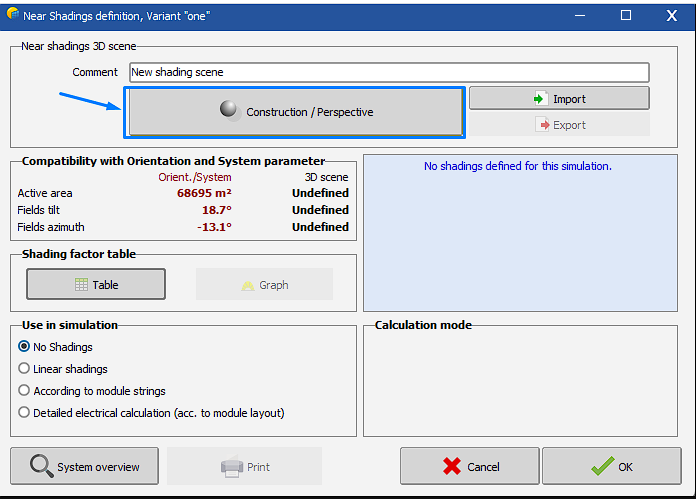
Task: Confirm with the green checkmark OK button
Action: click(x=611, y=467)
